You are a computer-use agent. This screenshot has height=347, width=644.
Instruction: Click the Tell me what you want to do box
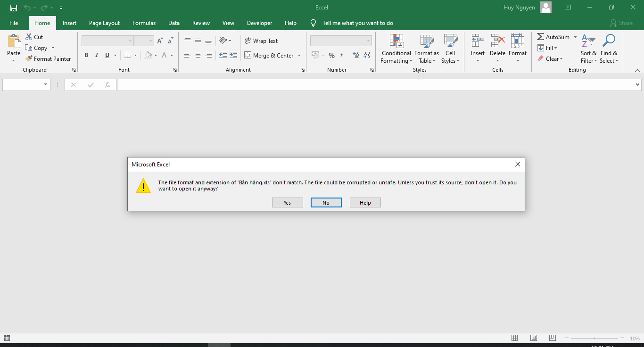[x=357, y=23]
